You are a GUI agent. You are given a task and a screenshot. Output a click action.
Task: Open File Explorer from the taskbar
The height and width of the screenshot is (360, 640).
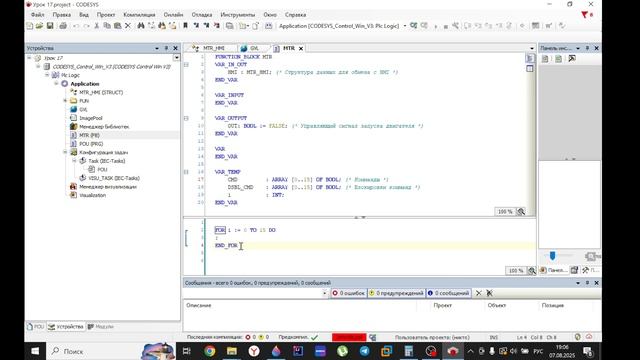232,351
